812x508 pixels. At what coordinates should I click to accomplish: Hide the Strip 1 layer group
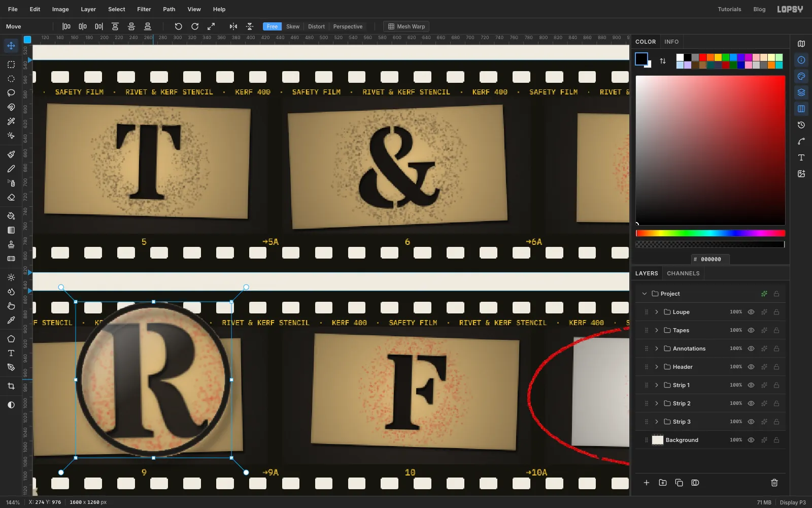(751, 385)
